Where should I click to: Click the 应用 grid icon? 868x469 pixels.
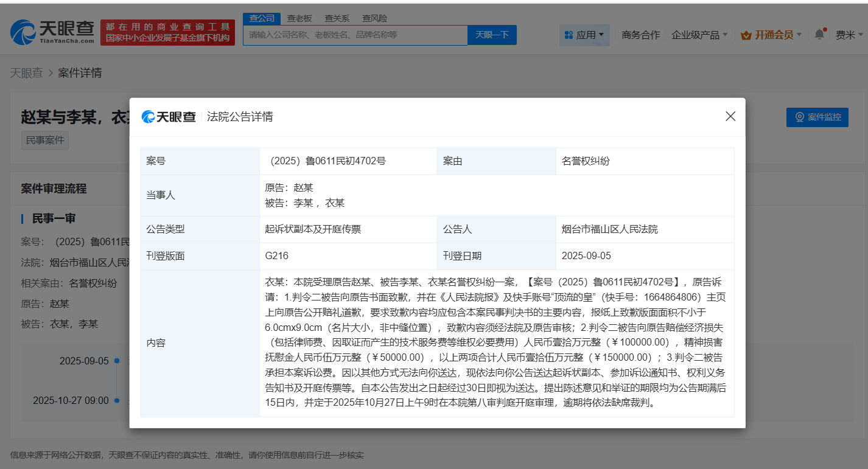tap(569, 35)
